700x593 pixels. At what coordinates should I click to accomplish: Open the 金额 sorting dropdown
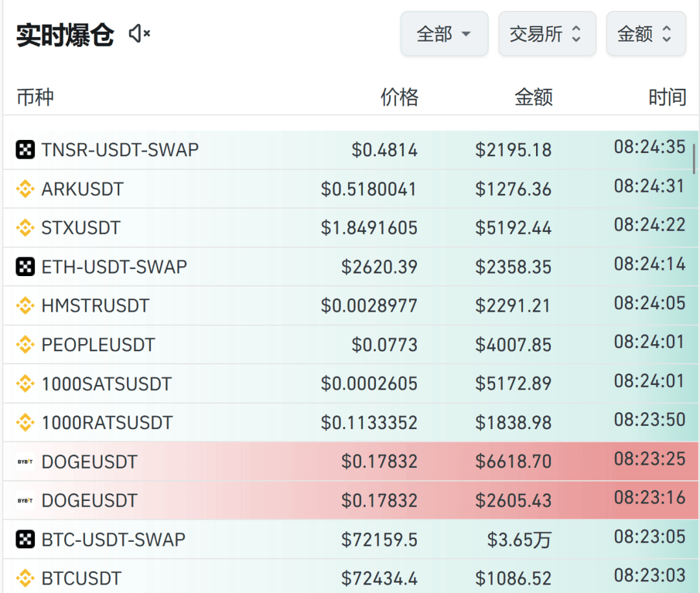coord(646,34)
